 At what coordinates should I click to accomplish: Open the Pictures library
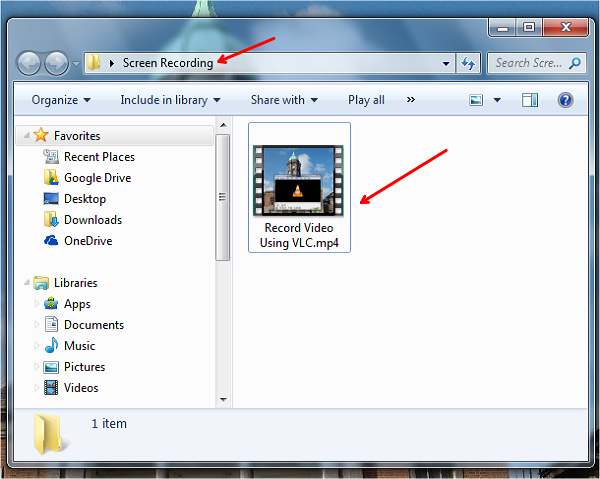(x=85, y=367)
